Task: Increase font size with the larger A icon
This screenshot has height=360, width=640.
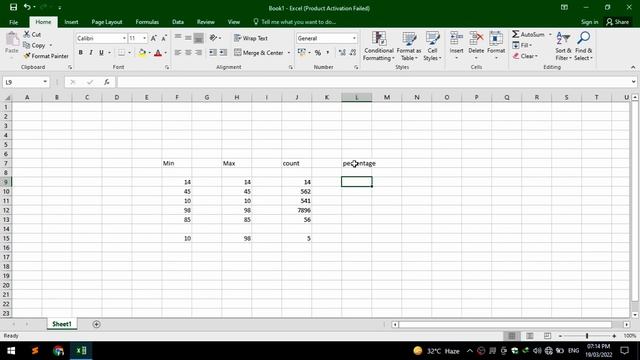Action: (x=154, y=38)
